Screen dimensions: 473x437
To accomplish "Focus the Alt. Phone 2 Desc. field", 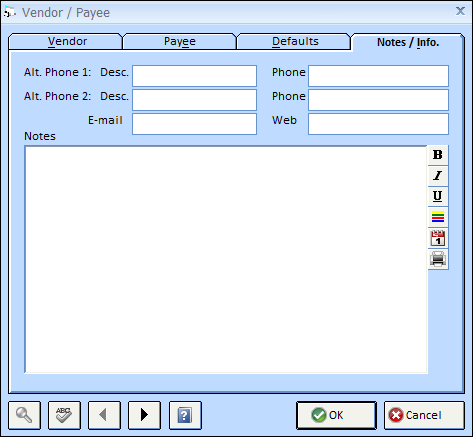I will point(194,100).
